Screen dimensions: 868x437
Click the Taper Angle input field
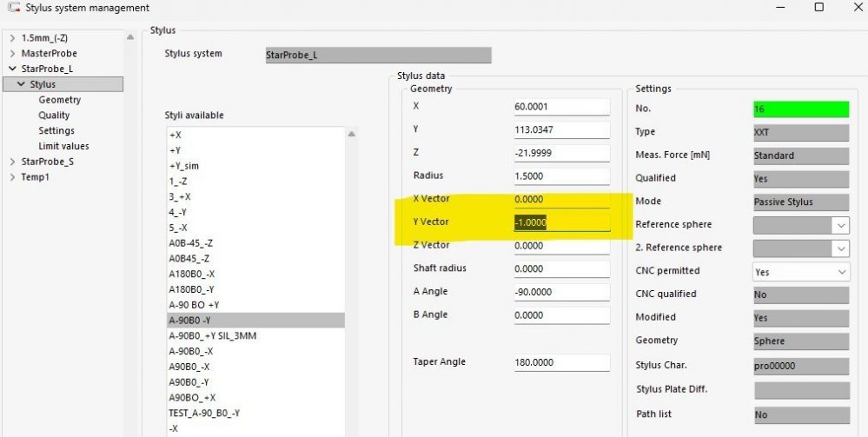point(561,362)
